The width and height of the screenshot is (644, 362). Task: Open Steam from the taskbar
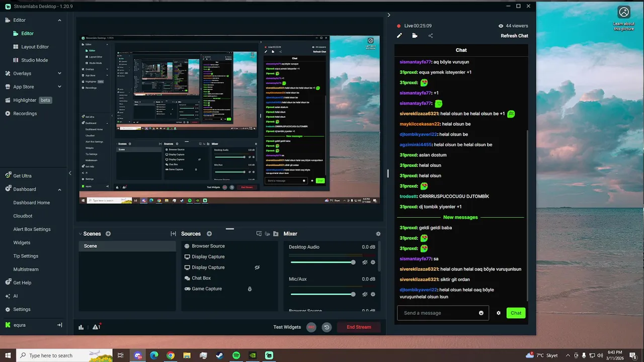(220, 355)
